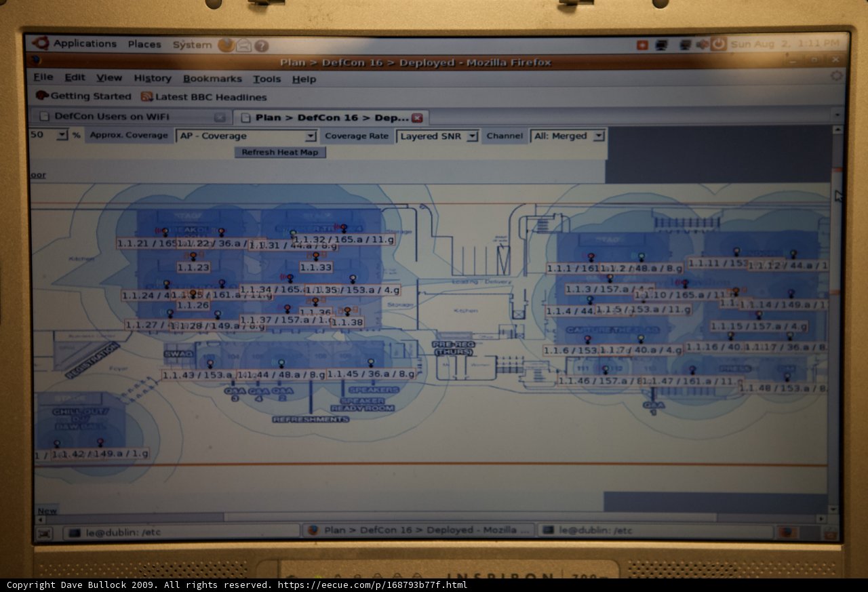
Task: Open the Help menu in Firefox
Action: (304, 79)
